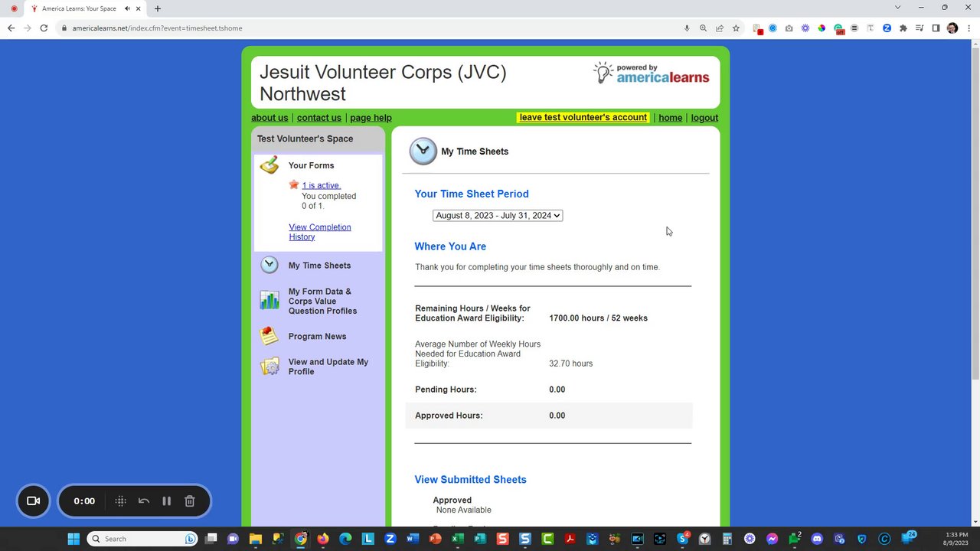Click the Zoom extension icon in Chrome toolbar
980x551 pixels.
pos(887,28)
